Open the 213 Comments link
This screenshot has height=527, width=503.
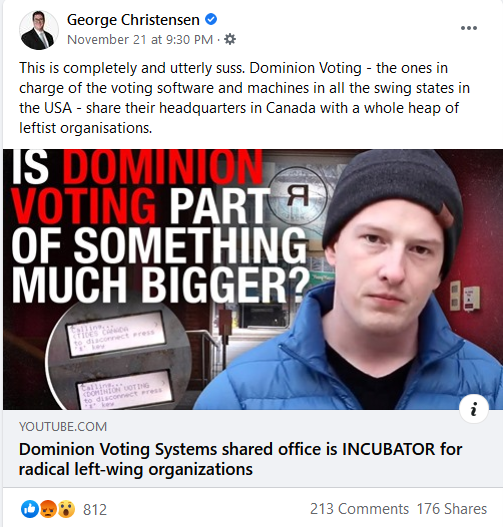(x=359, y=509)
